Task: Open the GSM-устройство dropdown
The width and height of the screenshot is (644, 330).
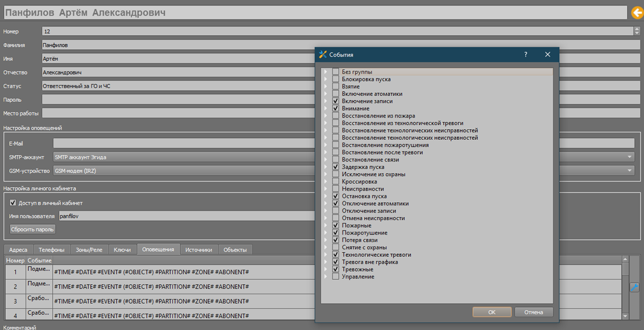Action: click(630, 170)
